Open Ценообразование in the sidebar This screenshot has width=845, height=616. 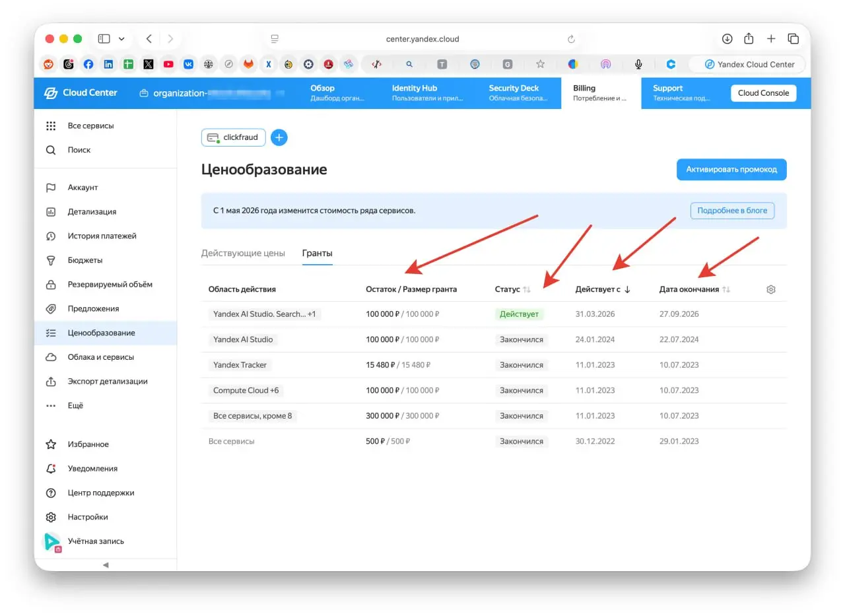[106, 333]
